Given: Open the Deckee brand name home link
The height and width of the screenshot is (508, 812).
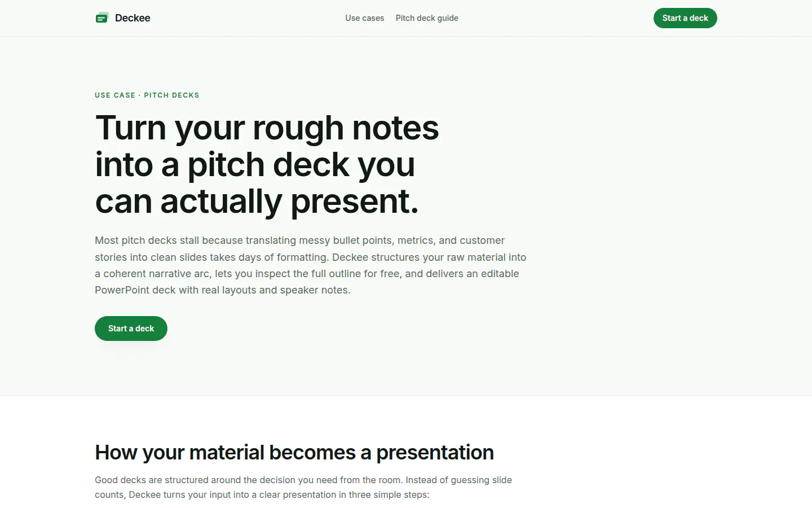Looking at the screenshot, I should coord(133,18).
